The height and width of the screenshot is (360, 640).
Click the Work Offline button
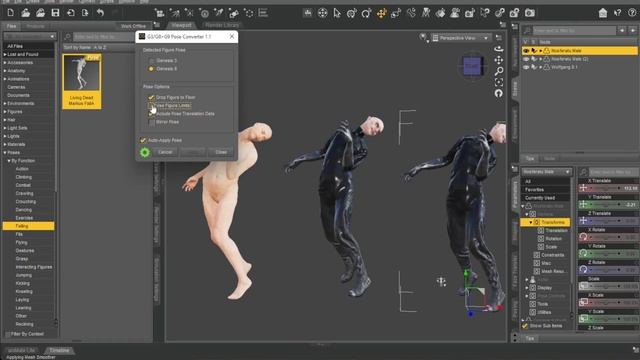(x=133, y=26)
